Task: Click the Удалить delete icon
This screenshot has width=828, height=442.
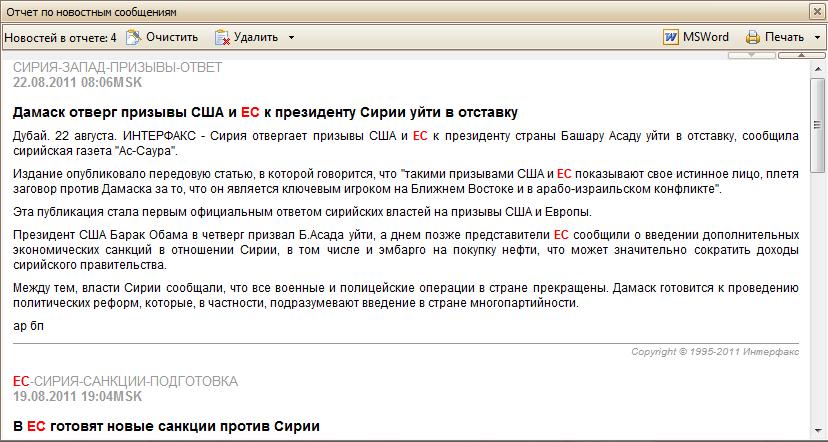Action: click(222, 37)
